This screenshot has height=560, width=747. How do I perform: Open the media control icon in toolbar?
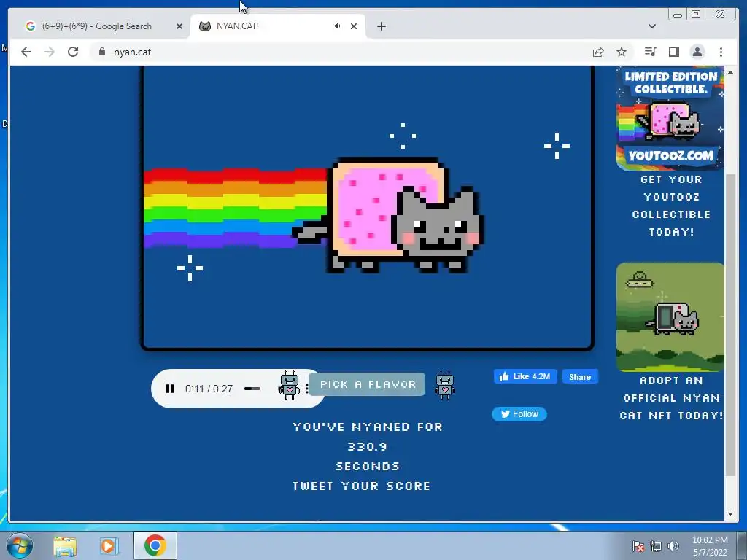tap(650, 52)
